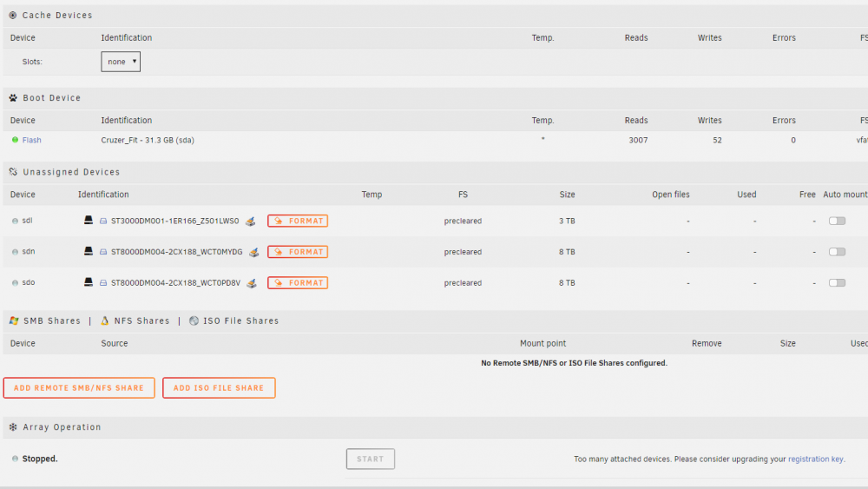Format the sdl disk
The width and height of the screenshot is (868, 489).
pyautogui.click(x=298, y=221)
